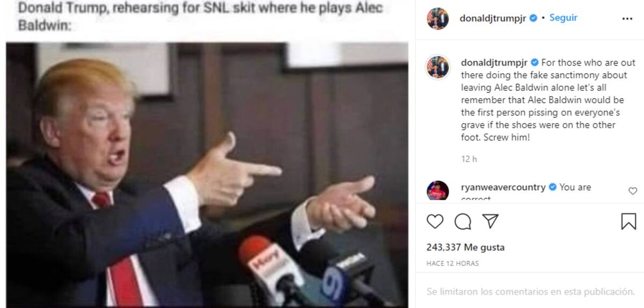View the 243,337 Me gusta likes list
Screen dimensions: 644x308
[465, 248]
